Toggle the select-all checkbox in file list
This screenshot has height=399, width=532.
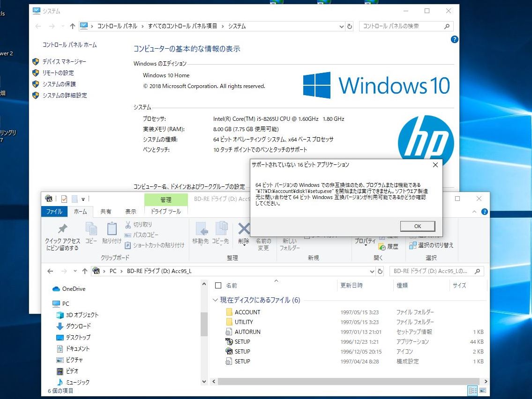click(x=218, y=286)
